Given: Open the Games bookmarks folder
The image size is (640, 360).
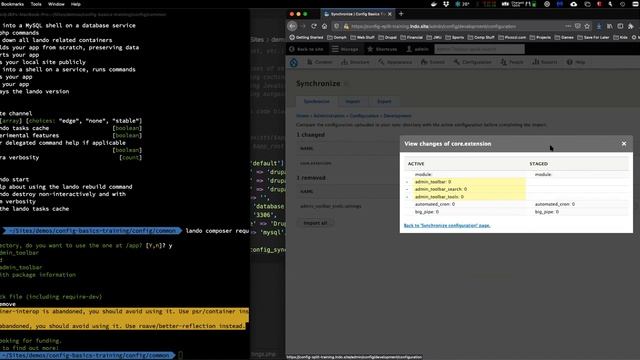Looking at the screenshot, I should point(564,37).
